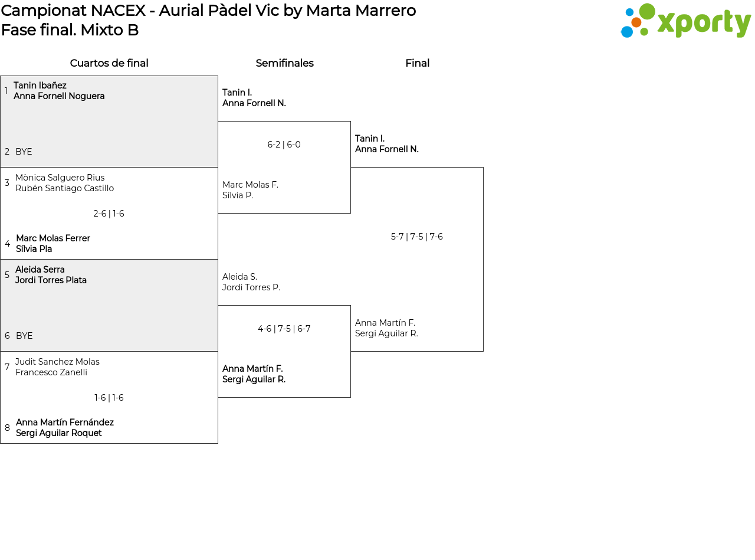Select Marc Molas F. in semifinals
Screen dimensions: 755x560
250,185
